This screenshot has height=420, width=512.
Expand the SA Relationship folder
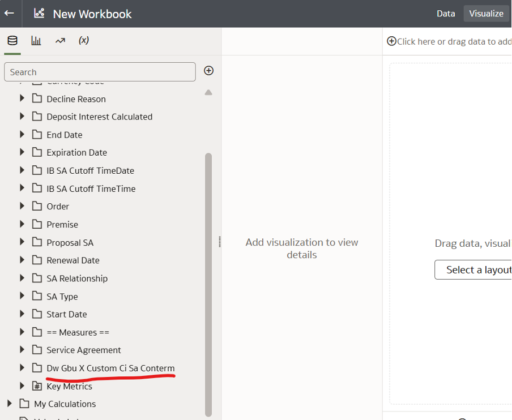[x=22, y=278]
